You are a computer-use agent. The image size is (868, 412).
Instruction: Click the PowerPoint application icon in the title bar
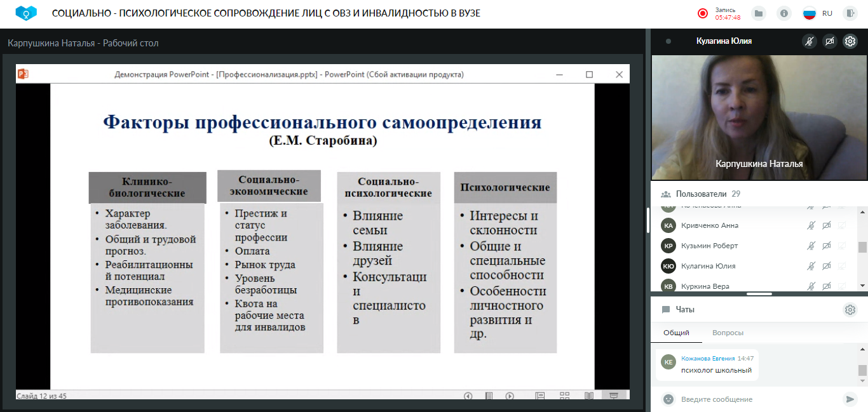pos(24,74)
